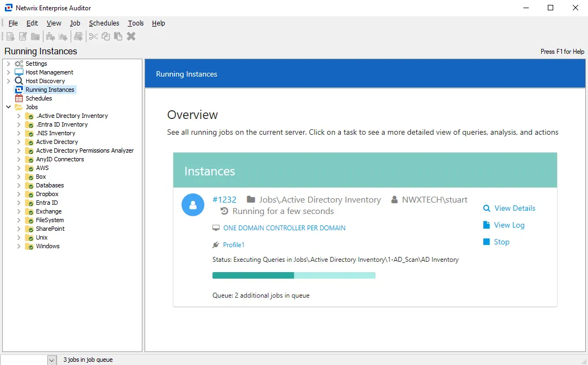Click the open Jobs folder icon
The height and width of the screenshot is (365, 588).
click(x=19, y=107)
